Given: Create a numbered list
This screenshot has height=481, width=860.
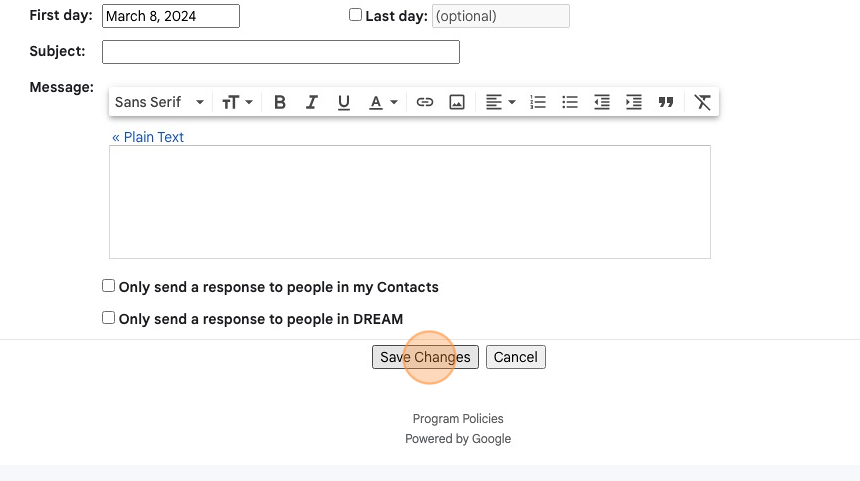Looking at the screenshot, I should 538,102.
